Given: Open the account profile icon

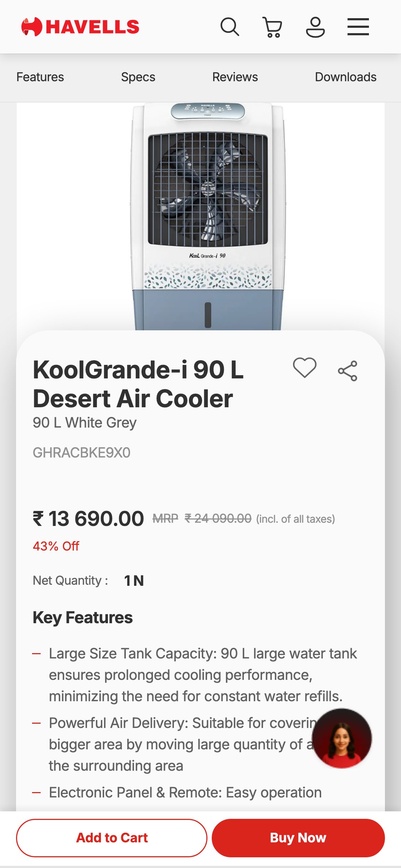Looking at the screenshot, I should [316, 26].
